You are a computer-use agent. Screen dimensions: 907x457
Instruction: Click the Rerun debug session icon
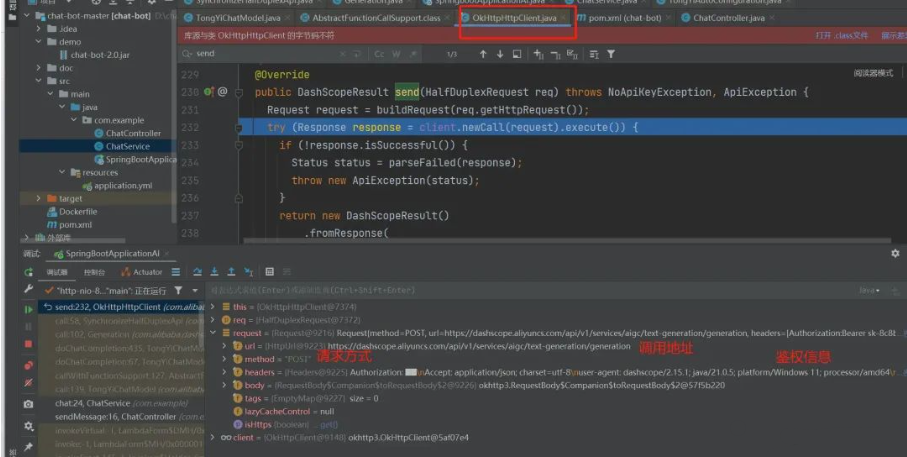[28, 272]
